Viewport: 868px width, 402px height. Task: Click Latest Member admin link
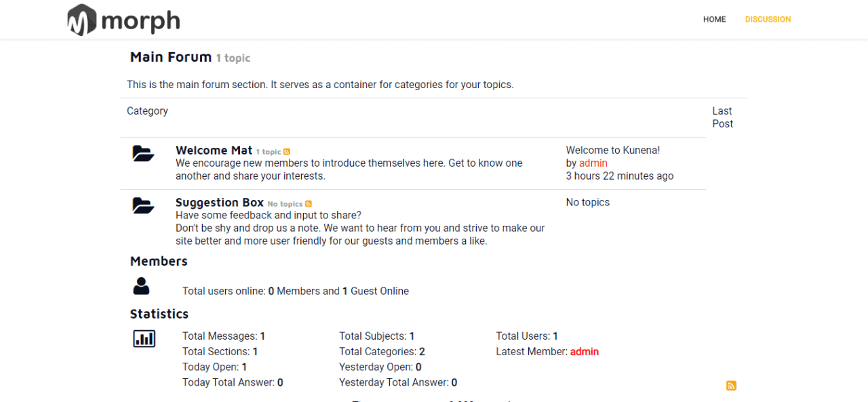click(x=585, y=352)
